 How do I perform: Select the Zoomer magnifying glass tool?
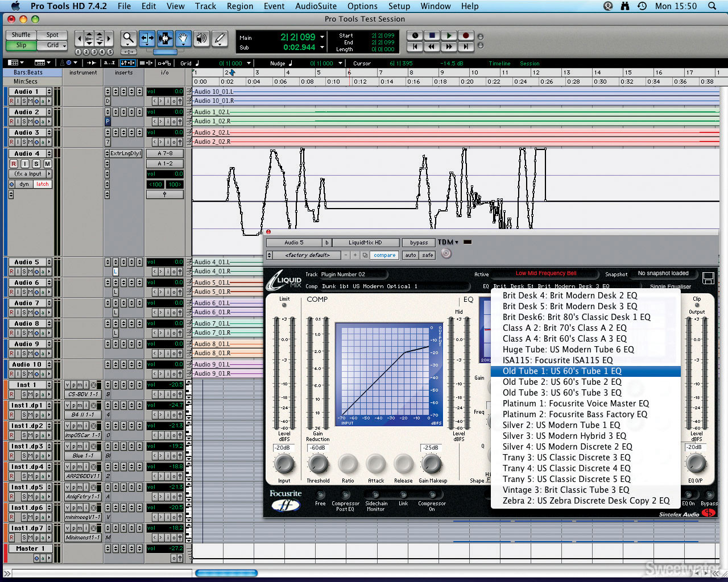129,39
